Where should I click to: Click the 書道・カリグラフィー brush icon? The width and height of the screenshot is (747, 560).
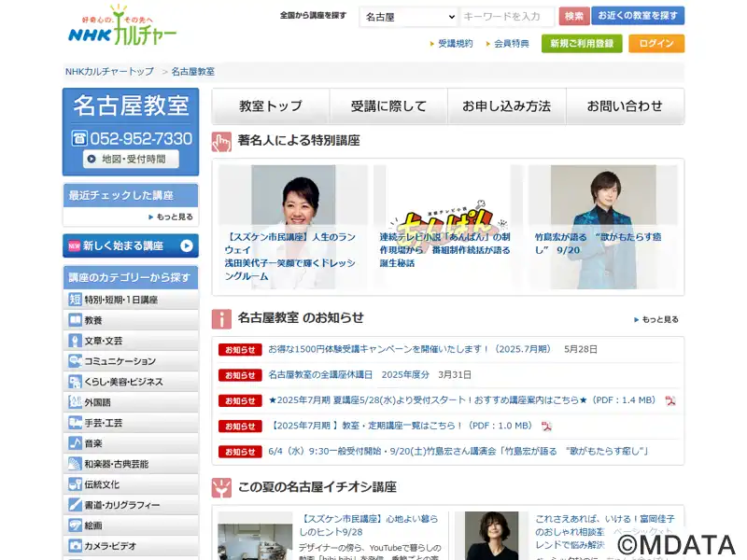[x=75, y=504]
